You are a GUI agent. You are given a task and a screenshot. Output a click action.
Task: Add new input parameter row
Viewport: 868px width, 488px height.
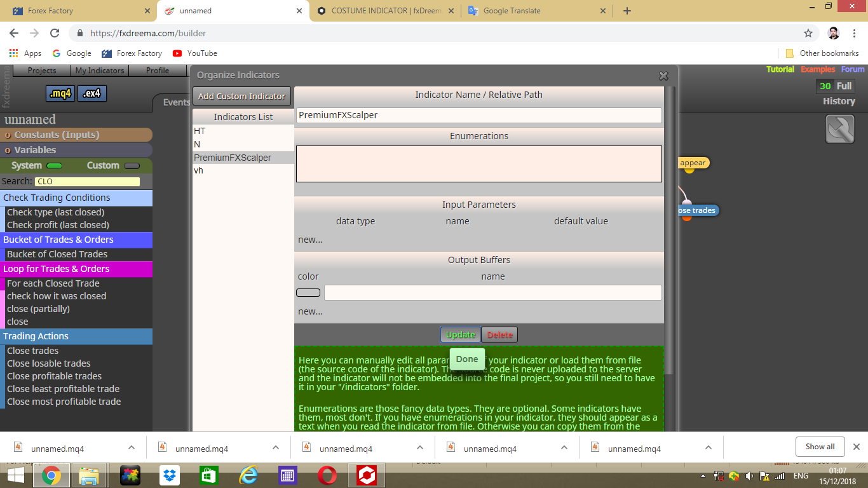click(310, 240)
